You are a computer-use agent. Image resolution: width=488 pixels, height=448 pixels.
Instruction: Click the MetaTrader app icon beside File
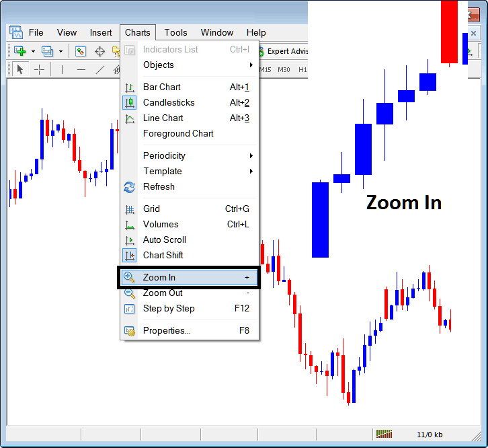click(x=16, y=32)
